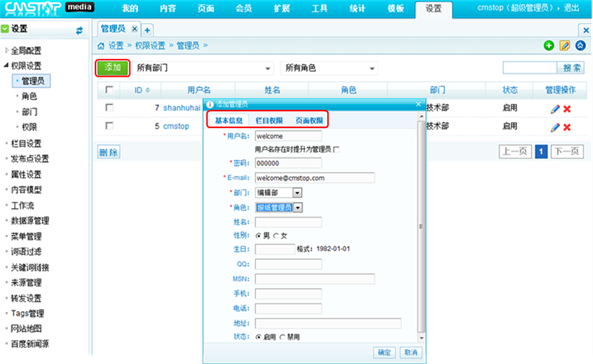593x364 pixels.
Task: Cancel dialog with 取消 button
Action: click(x=411, y=353)
